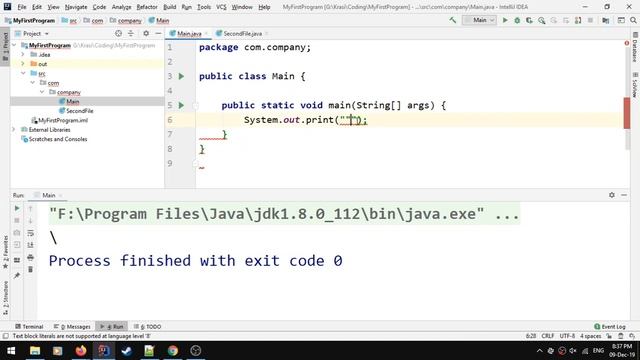Screen dimensions: 640x360
Task: Run the Main configuration from the toolbar
Action: click(x=505, y=20)
